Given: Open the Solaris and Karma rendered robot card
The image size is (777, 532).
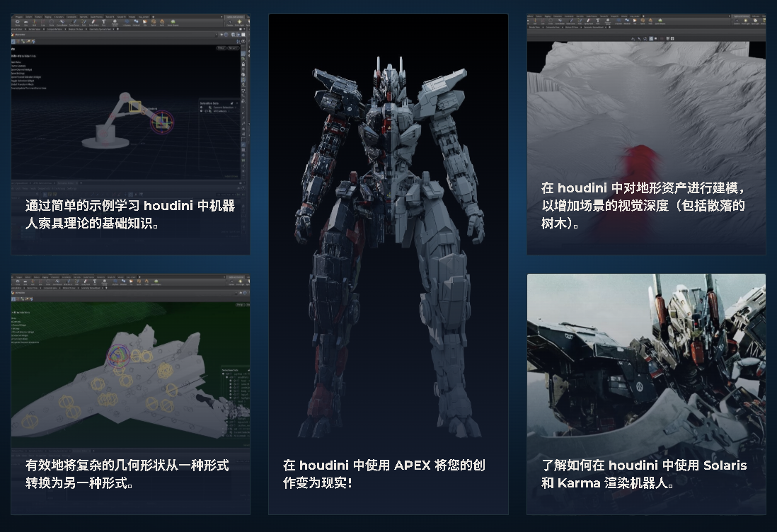Looking at the screenshot, I should click(x=646, y=394).
